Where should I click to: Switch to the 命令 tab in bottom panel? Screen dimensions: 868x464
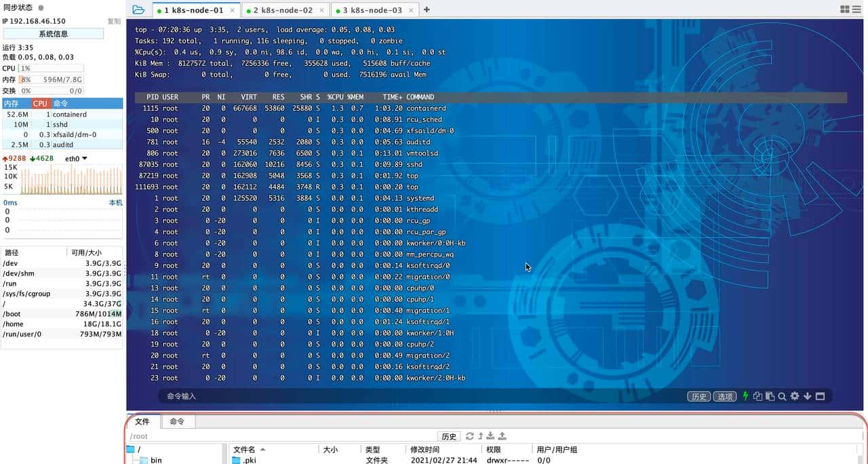tap(177, 421)
